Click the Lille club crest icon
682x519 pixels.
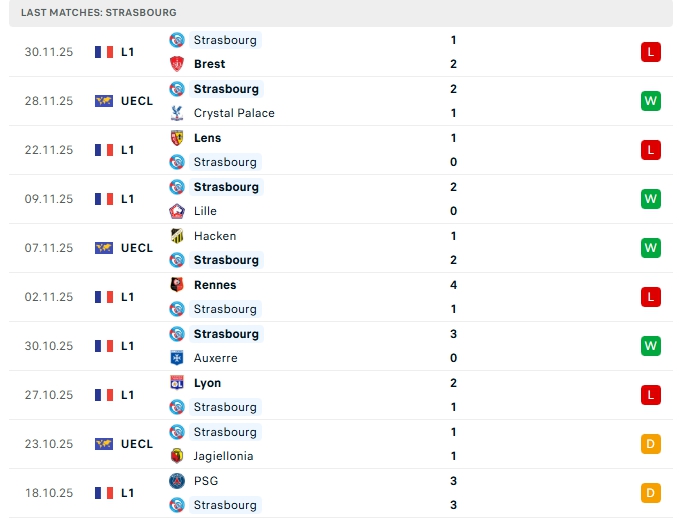pyautogui.click(x=177, y=211)
